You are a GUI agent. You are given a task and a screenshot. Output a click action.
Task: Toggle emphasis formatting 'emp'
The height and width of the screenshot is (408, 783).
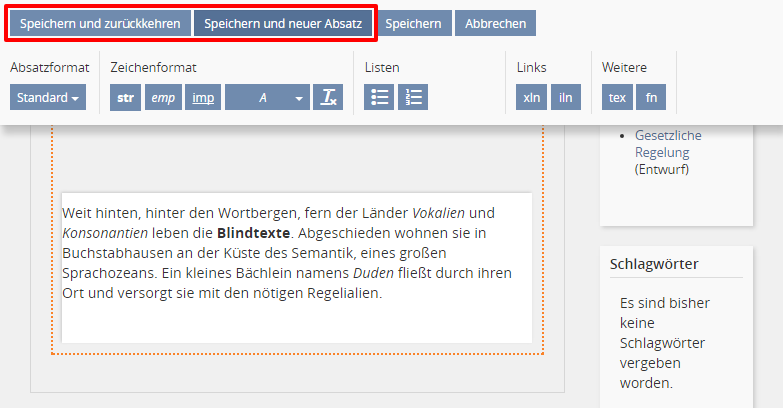(x=162, y=97)
